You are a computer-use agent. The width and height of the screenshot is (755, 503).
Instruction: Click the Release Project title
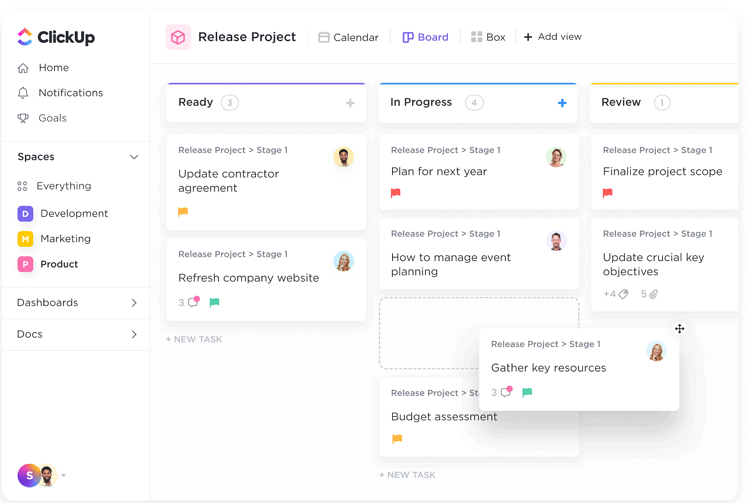coord(247,37)
